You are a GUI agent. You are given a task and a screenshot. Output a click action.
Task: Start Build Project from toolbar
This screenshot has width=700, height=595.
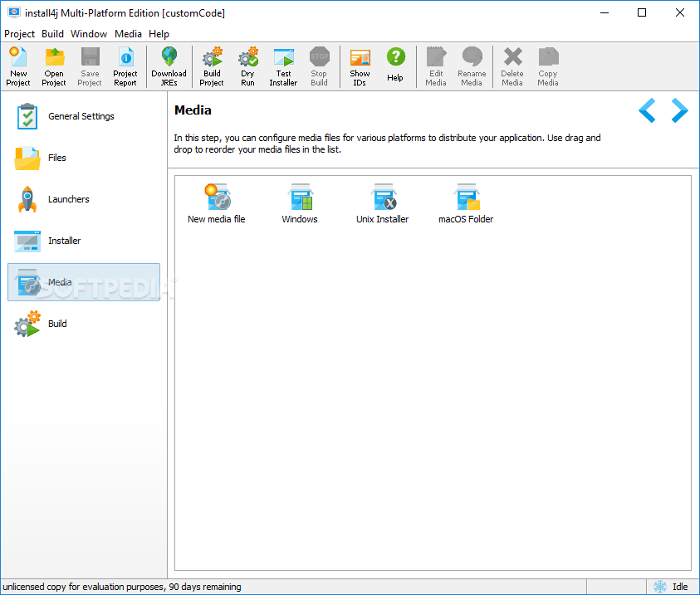click(x=212, y=66)
